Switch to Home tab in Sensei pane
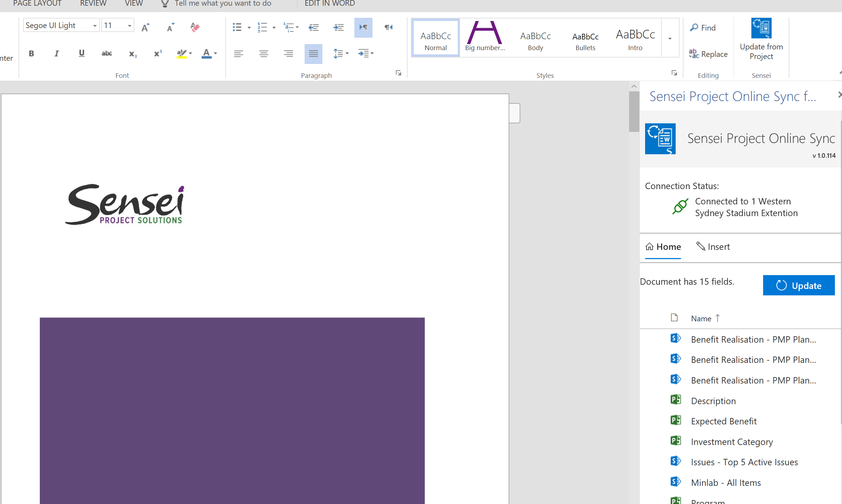Screen dimensions: 842x504 pyautogui.click(x=663, y=247)
